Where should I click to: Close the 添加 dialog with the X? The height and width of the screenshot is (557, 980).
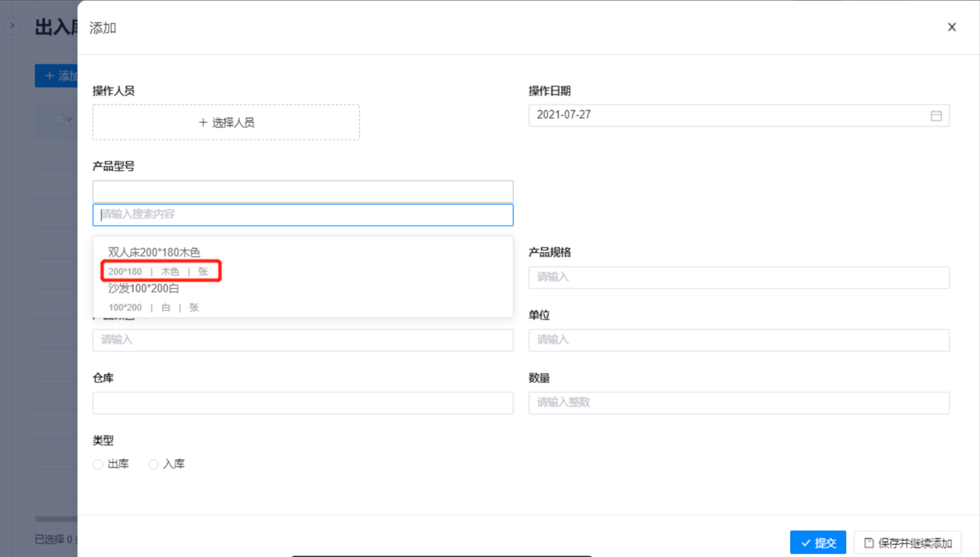tap(952, 27)
